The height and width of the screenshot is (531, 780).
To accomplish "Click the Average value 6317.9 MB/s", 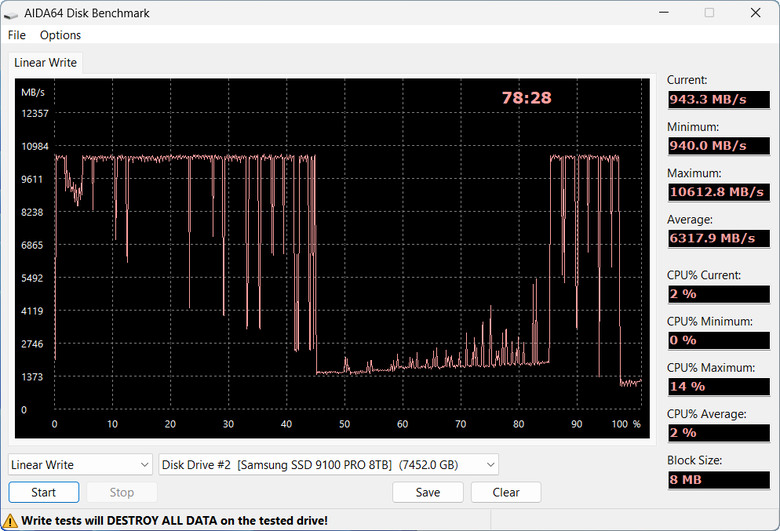I will [x=719, y=238].
